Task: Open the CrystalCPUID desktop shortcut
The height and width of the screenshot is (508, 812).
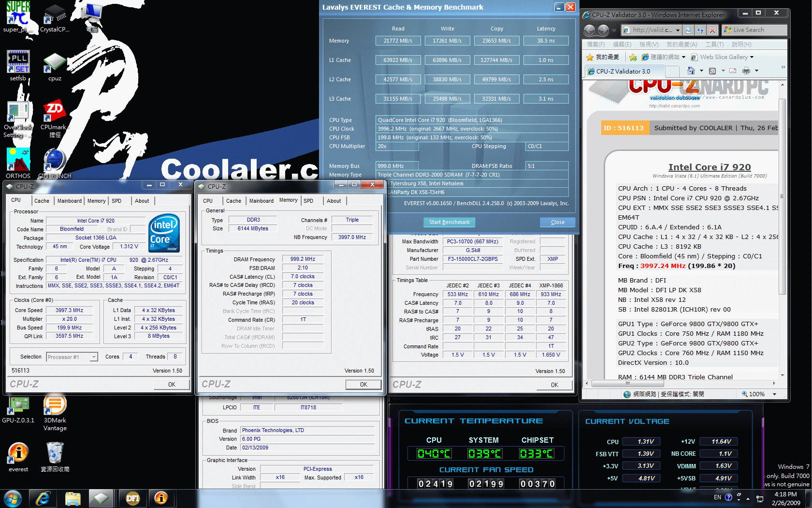Action: [55, 17]
